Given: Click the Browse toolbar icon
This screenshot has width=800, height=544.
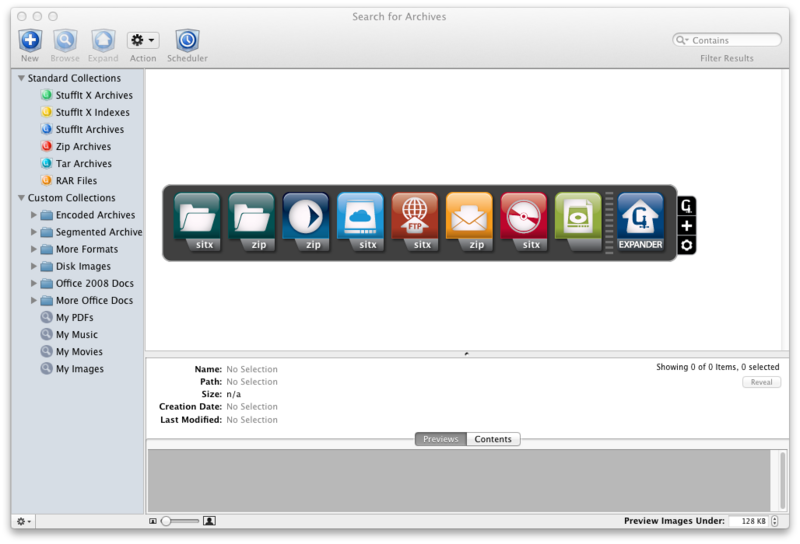Looking at the screenshot, I should tap(65, 40).
